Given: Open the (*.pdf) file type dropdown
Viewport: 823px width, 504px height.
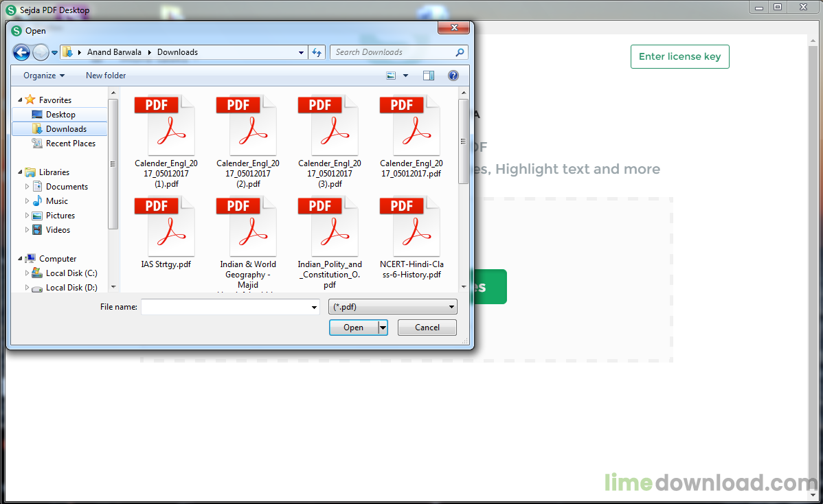Looking at the screenshot, I should 392,307.
